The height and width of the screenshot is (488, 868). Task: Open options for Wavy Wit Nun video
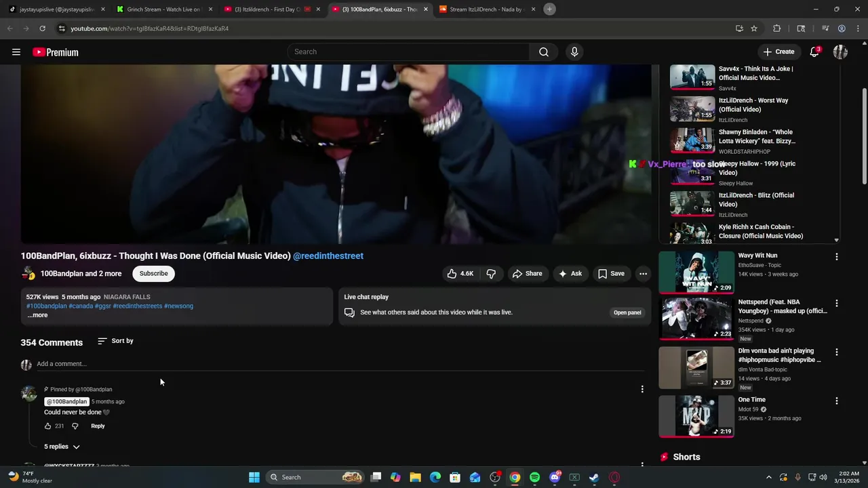pyautogui.click(x=836, y=257)
